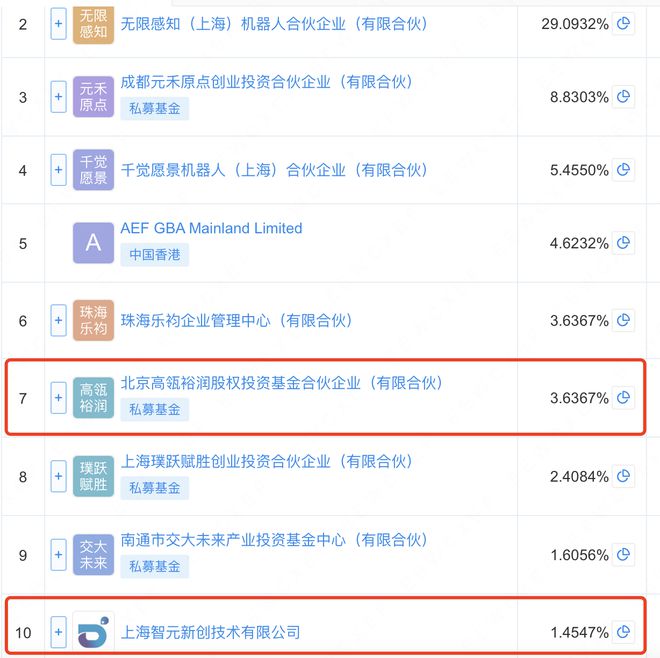Open pie chart icon beside 8.8303%
This screenshot has height=658, width=660.
pos(623,97)
